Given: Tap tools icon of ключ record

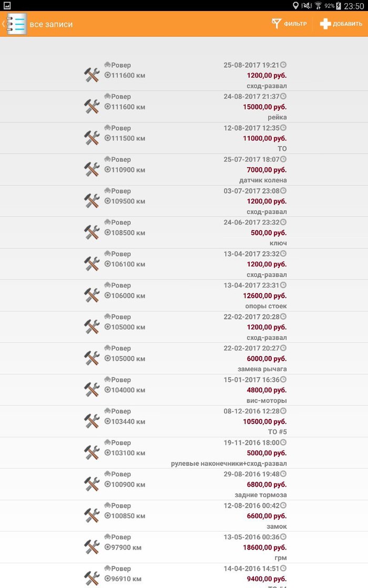Looking at the screenshot, I should click(92, 233).
